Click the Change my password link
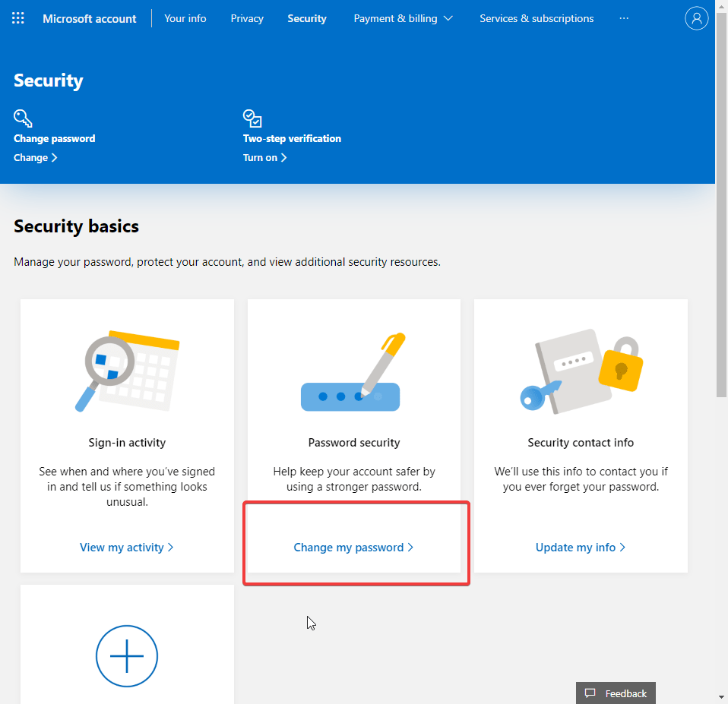The image size is (728, 704). tap(353, 547)
